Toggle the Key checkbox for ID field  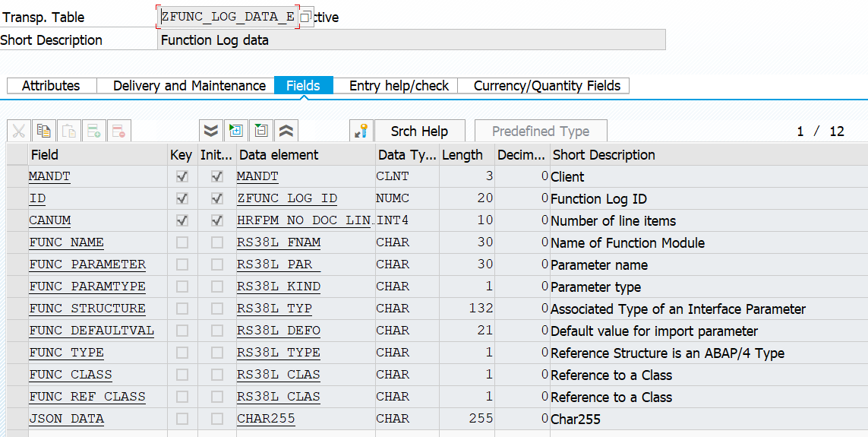[x=181, y=198]
